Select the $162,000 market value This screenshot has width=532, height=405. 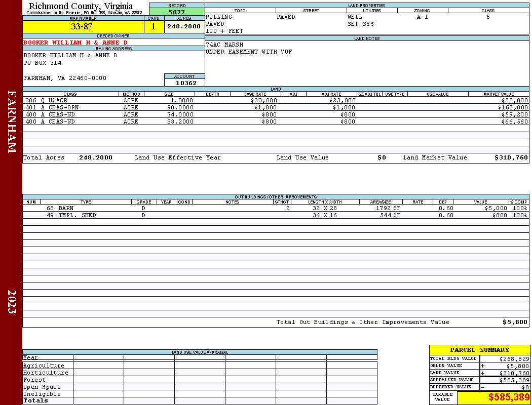[x=513, y=107]
